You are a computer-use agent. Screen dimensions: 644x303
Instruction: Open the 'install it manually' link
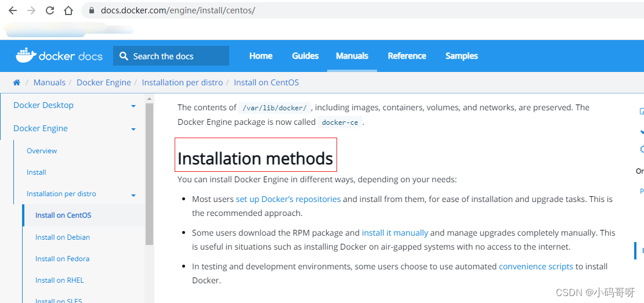395,233
